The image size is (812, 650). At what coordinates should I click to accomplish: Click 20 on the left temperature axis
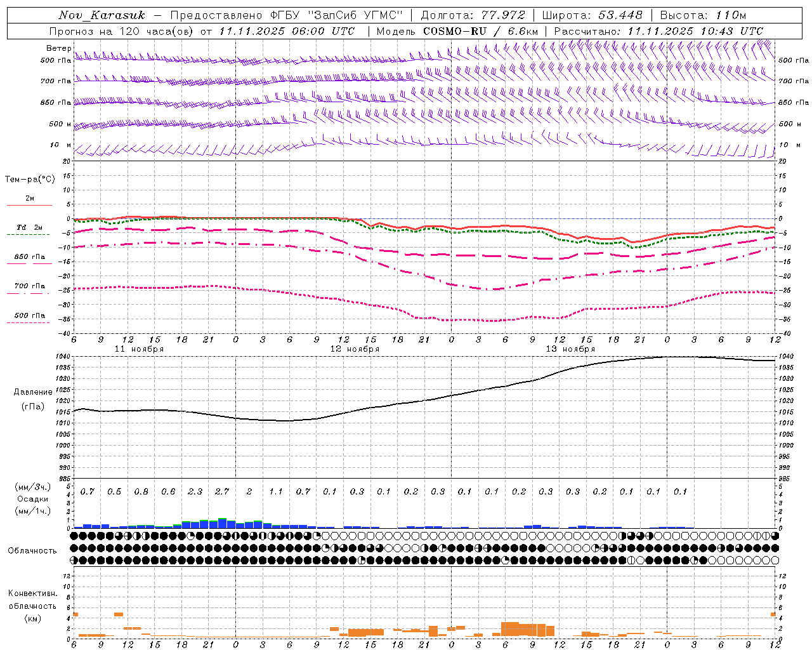tap(67, 161)
